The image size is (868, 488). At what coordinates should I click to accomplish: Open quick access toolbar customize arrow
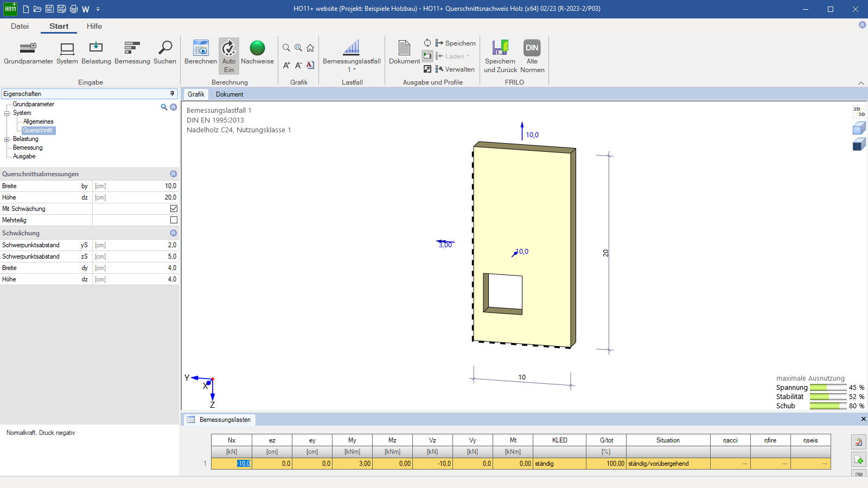tap(98, 9)
